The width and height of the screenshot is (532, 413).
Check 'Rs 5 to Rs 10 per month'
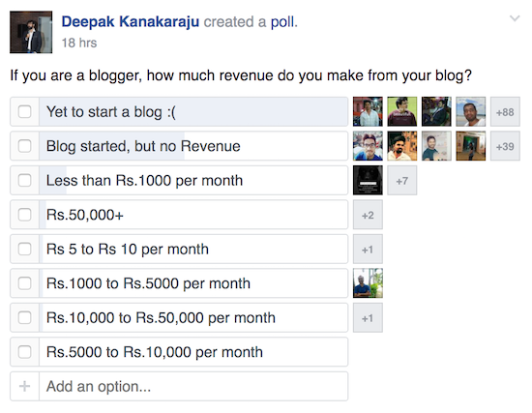coord(25,250)
